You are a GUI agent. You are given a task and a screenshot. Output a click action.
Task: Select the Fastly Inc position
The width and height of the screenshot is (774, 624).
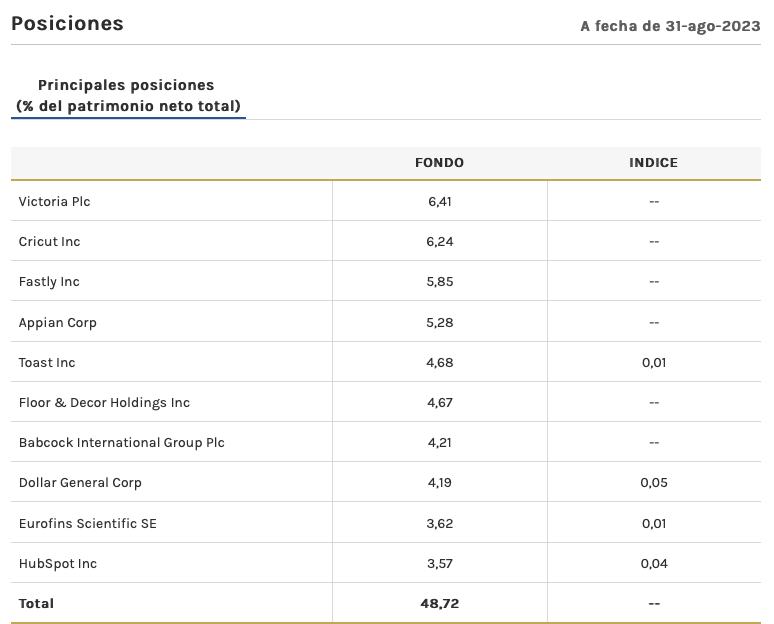49,282
